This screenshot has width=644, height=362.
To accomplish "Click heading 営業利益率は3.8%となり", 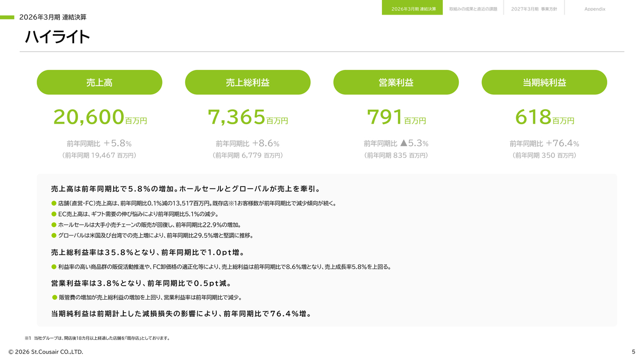I will [x=141, y=284].
